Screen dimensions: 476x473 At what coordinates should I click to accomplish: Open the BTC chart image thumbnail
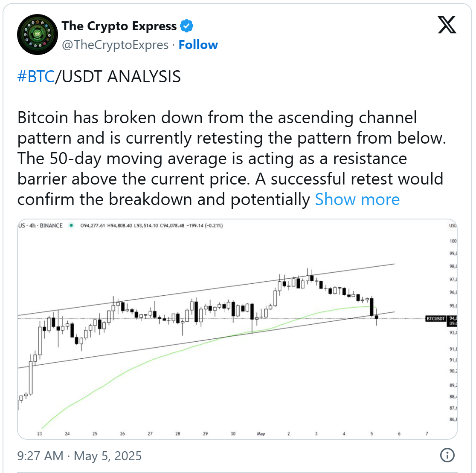(237, 329)
